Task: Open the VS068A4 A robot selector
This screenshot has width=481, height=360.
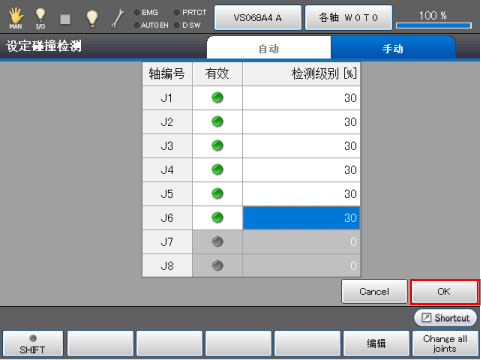Action: pos(258,17)
